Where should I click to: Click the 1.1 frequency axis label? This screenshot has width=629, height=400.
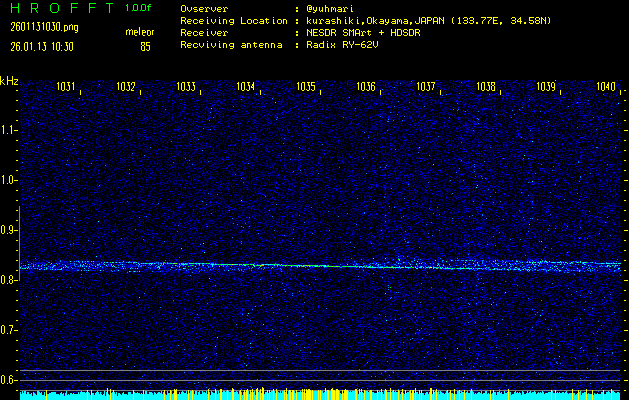[x=9, y=130]
